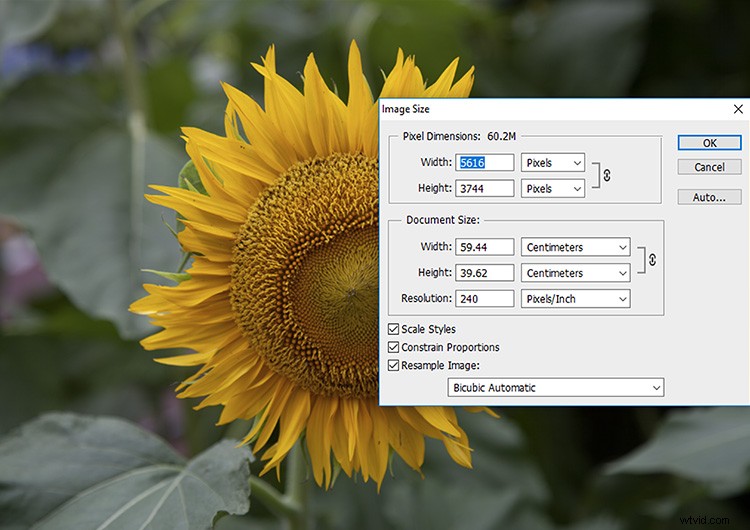Cancel the Image Size dialog
750x530 pixels.
pyautogui.click(x=709, y=167)
